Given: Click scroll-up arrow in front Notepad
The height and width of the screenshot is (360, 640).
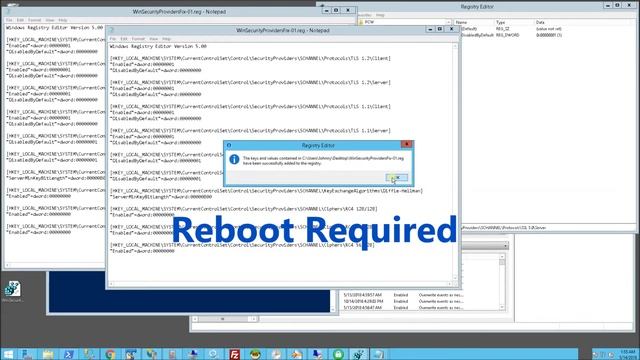Looking at the screenshot, I should tap(456, 47).
